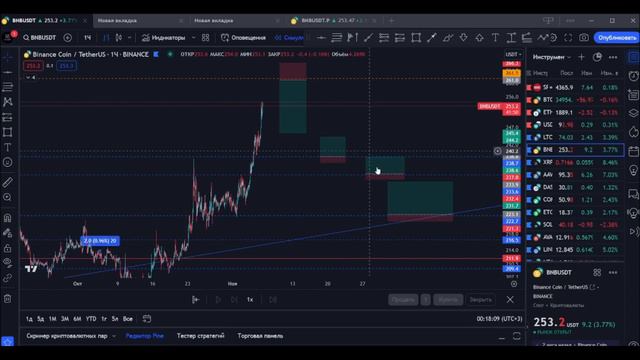640x360 pixels.
Task: Open the indicator templates grid icon
Action: pyautogui.click(x=205, y=38)
